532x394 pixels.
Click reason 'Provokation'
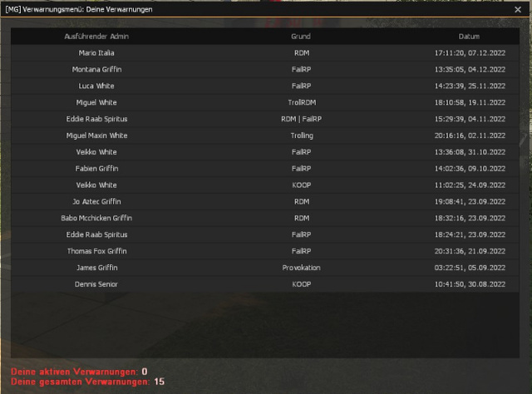click(x=301, y=268)
